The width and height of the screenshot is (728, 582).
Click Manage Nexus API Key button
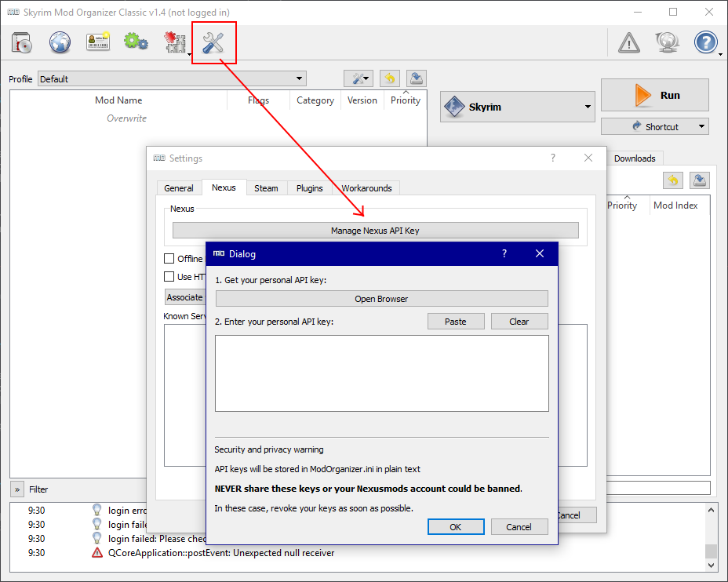375,230
